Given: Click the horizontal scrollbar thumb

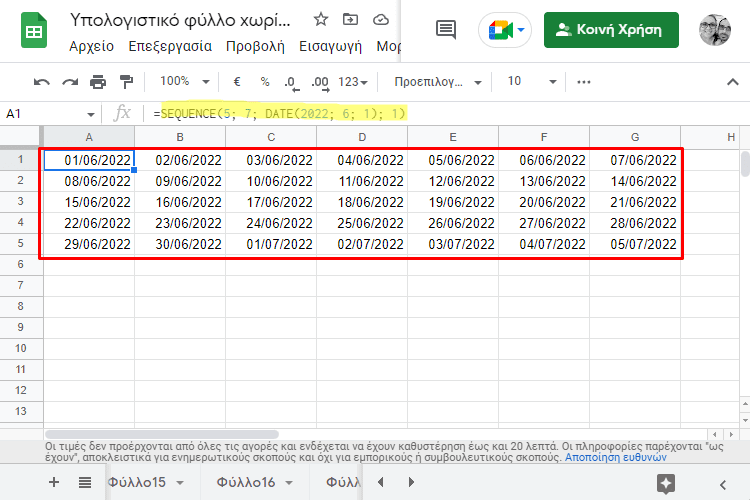Looking at the screenshot, I should 162,434.
